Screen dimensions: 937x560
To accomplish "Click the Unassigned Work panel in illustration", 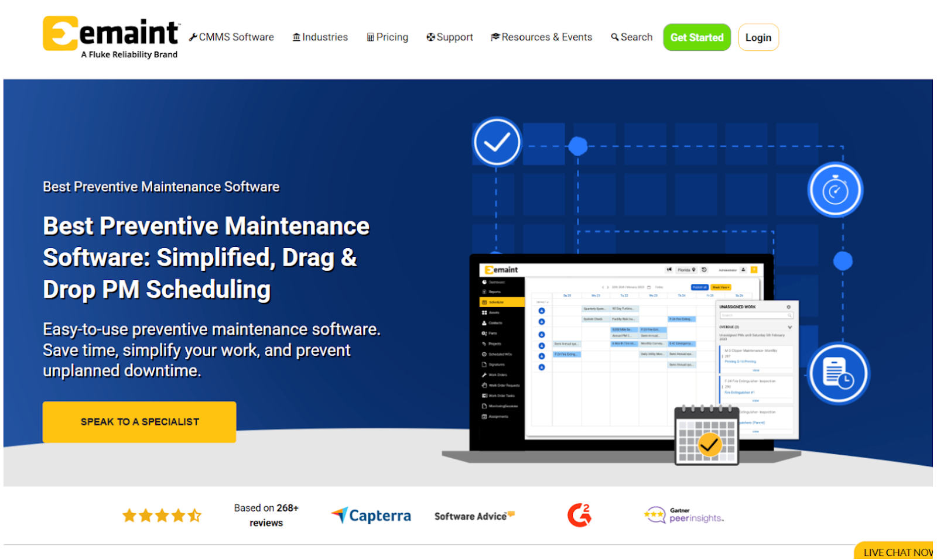I will click(x=757, y=369).
